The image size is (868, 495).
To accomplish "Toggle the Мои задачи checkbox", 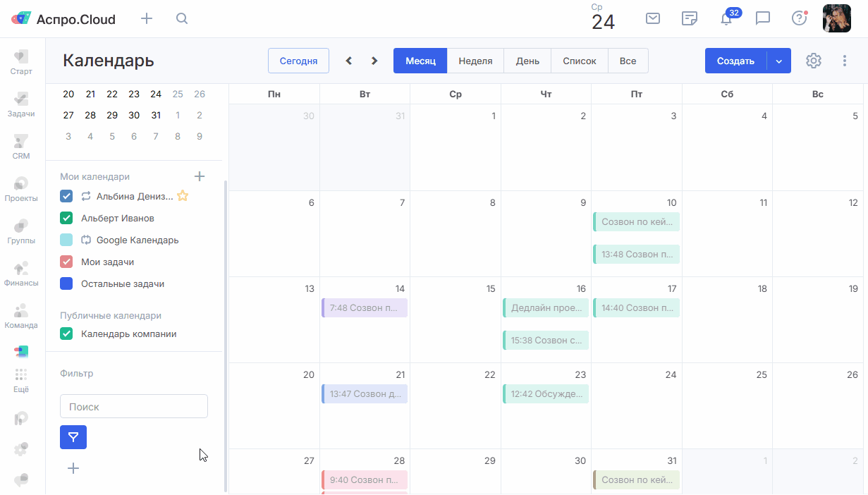I will (x=66, y=262).
